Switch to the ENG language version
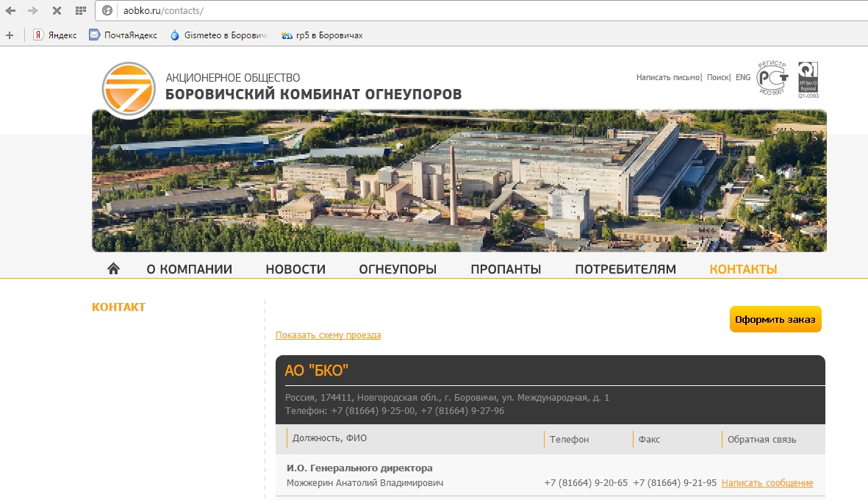868x500 pixels. pyautogui.click(x=743, y=77)
